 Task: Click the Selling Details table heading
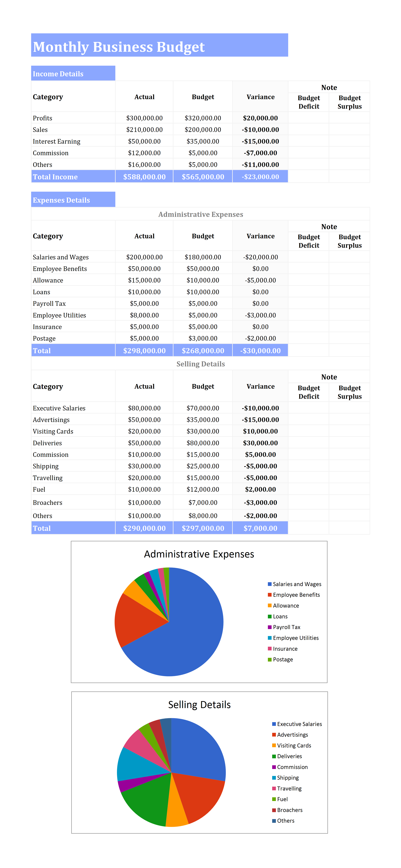200,364
